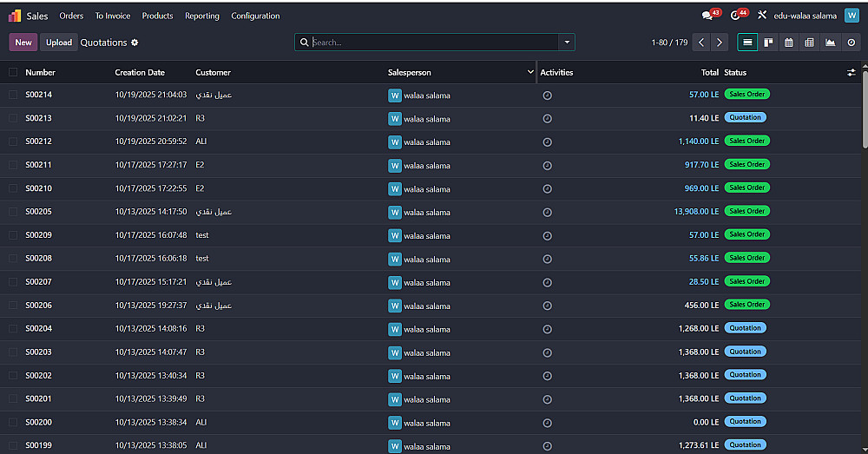Click the Upload button
This screenshot has height=454, width=868.
click(59, 43)
